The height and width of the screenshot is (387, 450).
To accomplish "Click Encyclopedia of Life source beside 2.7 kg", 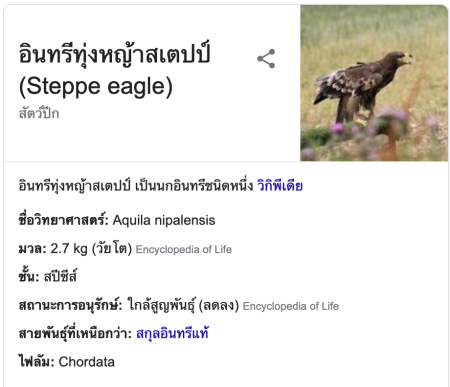I will tap(184, 249).
